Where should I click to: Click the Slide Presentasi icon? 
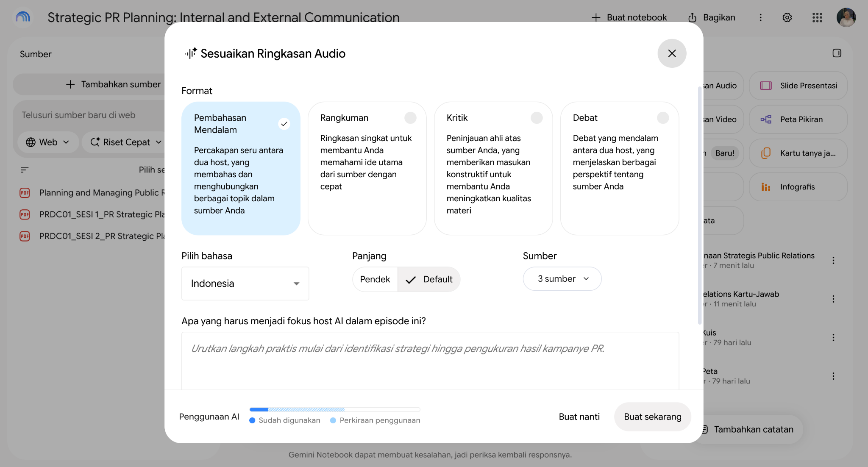[766, 86]
